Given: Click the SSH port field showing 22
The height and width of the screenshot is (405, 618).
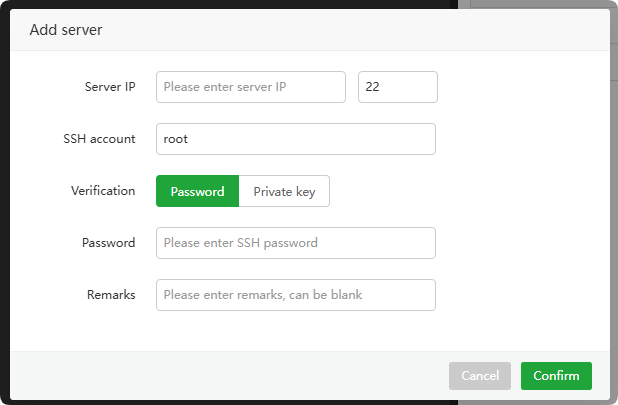Looking at the screenshot, I should click(x=397, y=87).
